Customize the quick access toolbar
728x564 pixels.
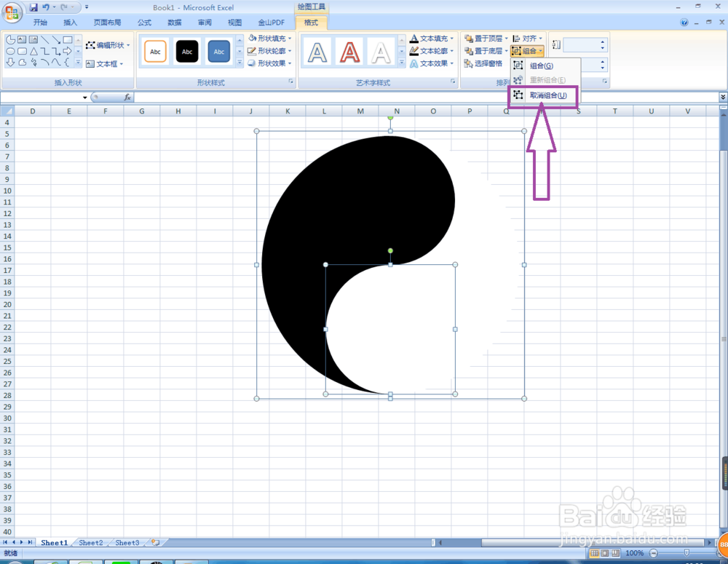click(87, 7)
